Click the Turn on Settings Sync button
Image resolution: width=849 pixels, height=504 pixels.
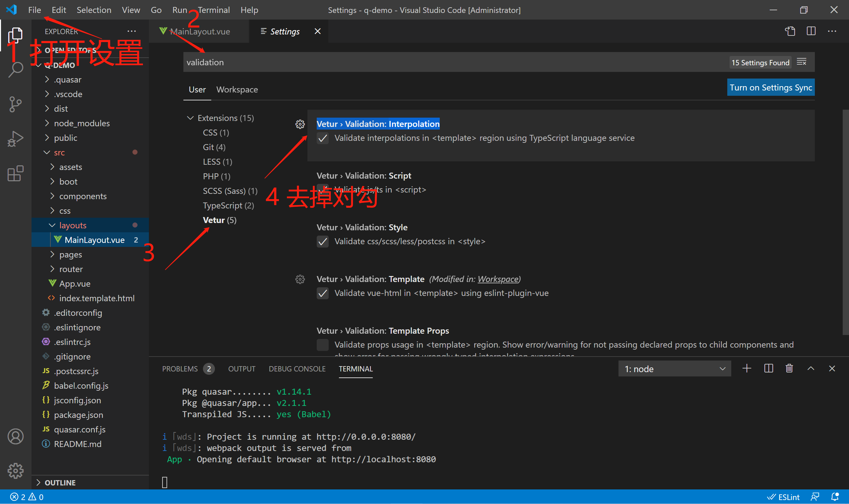coord(770,87)
